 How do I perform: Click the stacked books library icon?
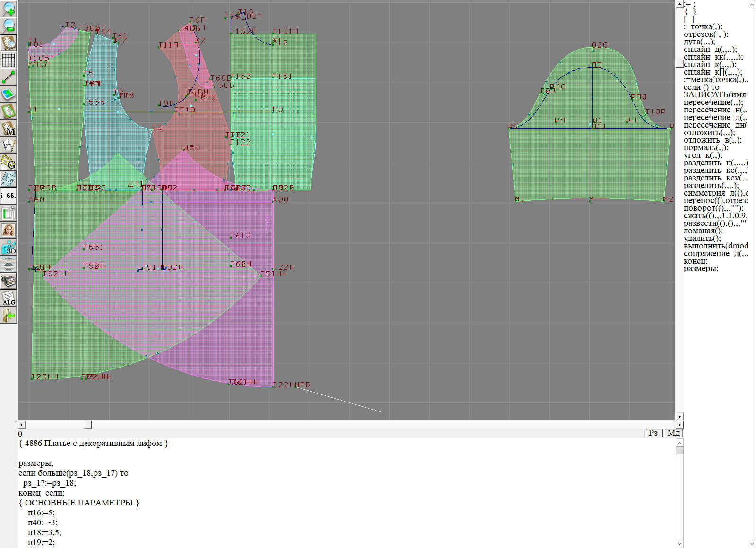(9, 281)
